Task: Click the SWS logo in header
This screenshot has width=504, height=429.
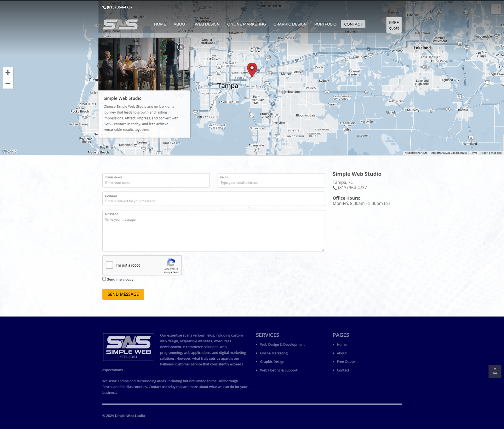Action: pos(120,24)
